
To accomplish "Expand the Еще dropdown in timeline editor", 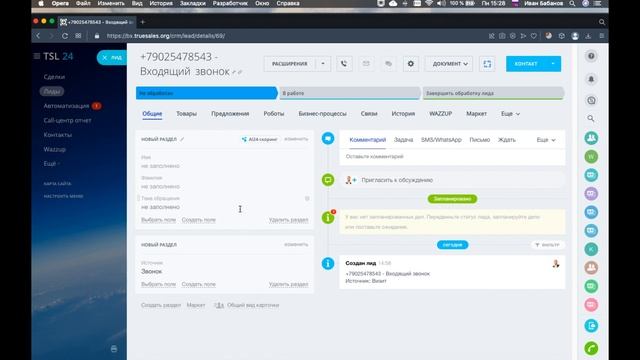I will [x=546, y=140].
